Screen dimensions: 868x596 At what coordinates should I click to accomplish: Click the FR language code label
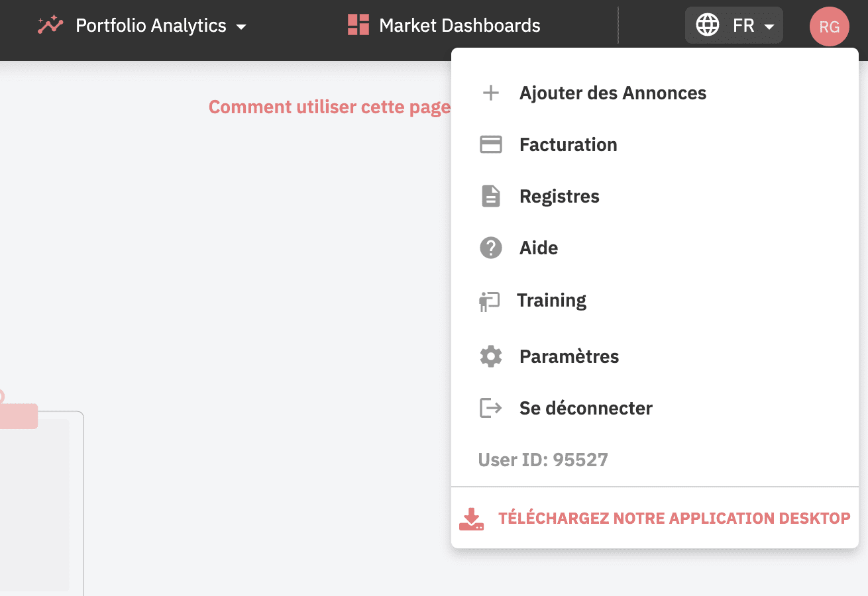tap(743, 26)
